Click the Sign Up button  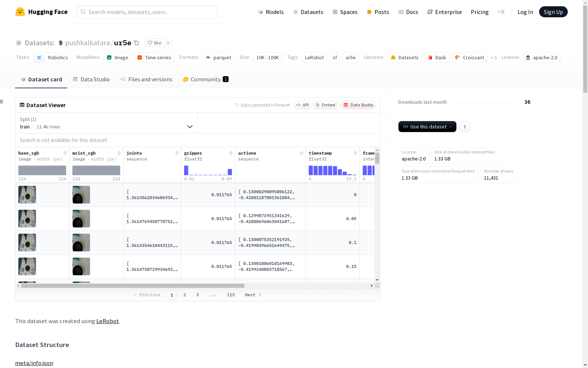pos(553,12)
